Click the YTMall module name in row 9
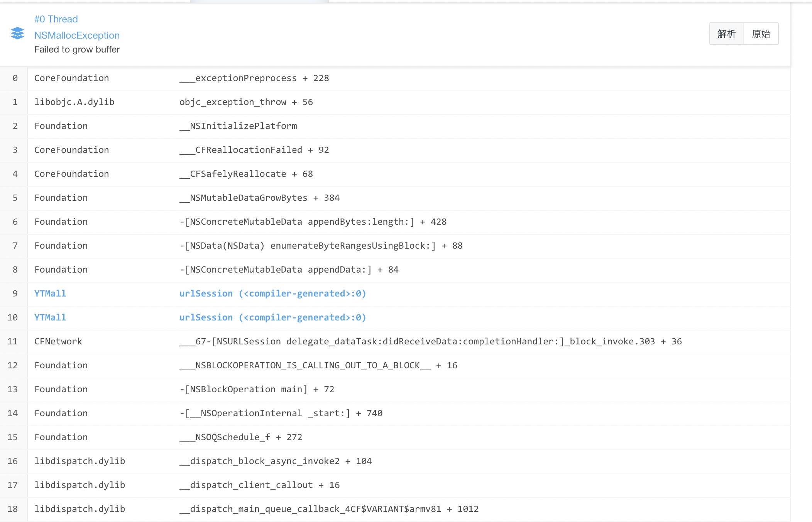The image size is (812, 522). [x=50, y=293]
